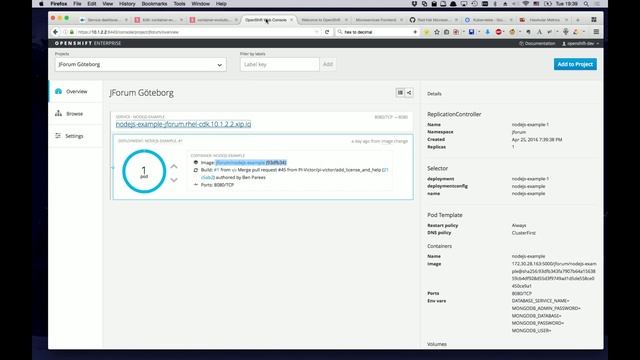This screenshot has height=360, width=640.
Task: Scale down pods with the down chevron
Action: pyautogui.click(x=174, y=180)
